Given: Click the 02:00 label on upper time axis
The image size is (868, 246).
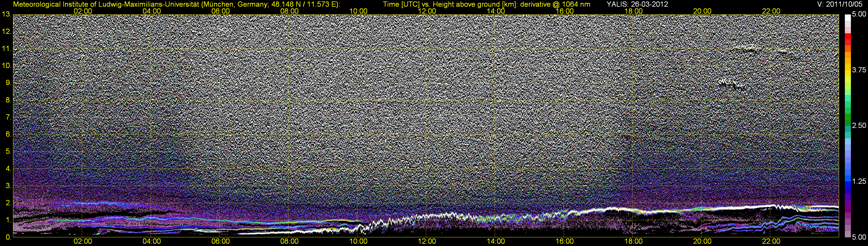Looking at the screenshot, I should coord(82,11).
